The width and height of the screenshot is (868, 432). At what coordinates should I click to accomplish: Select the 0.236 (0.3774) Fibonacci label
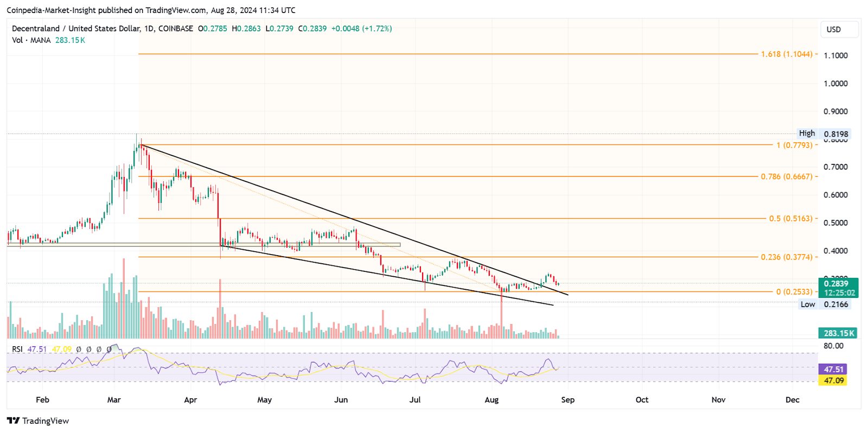pyautogui.click(x=787, y=257)
